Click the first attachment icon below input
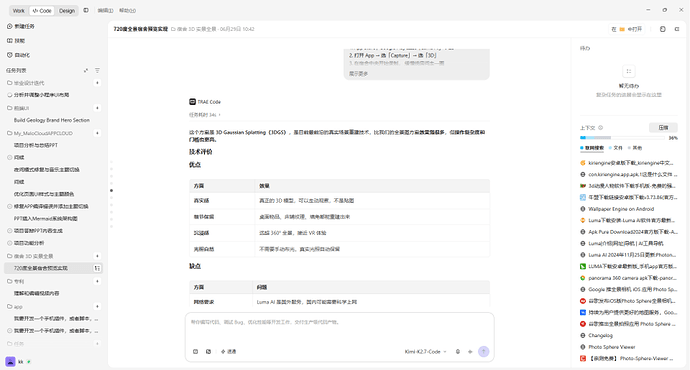Image resolution: width=690 pixels, height=370 pixels. click(195, 352)
